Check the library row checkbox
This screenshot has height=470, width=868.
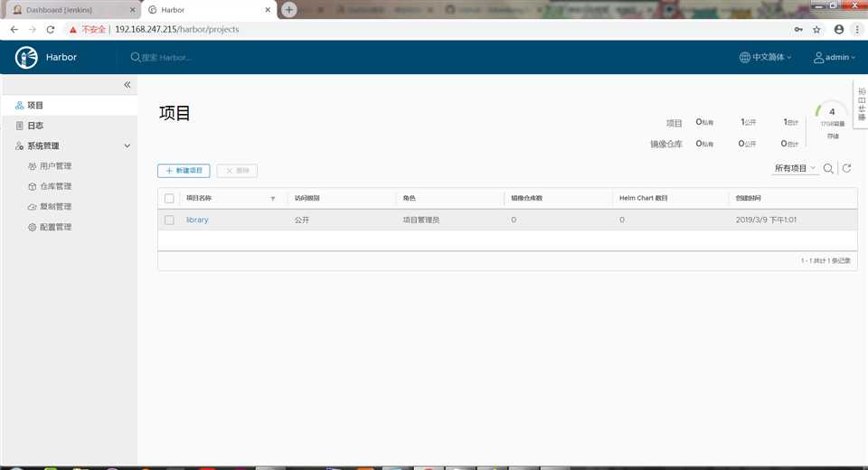[169, 220]
